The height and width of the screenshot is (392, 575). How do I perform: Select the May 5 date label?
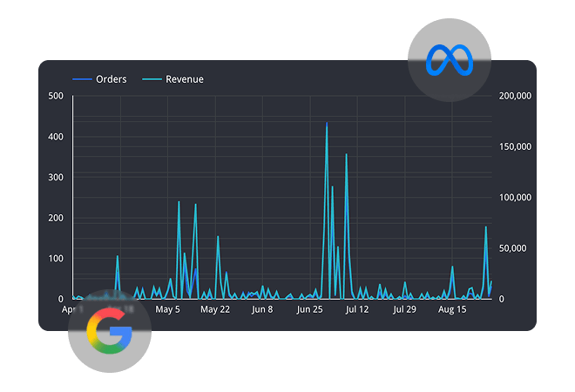[x=166, y=309]
